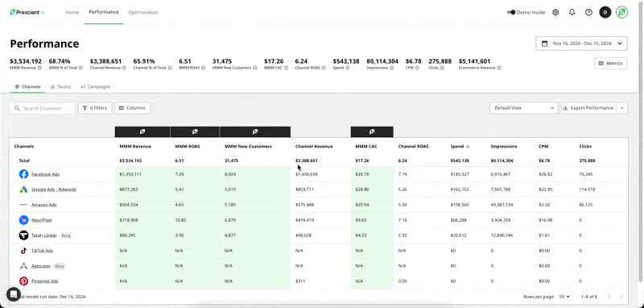Click info icon next to Ecommerce Revenue
644x308 pixels.
499,68
